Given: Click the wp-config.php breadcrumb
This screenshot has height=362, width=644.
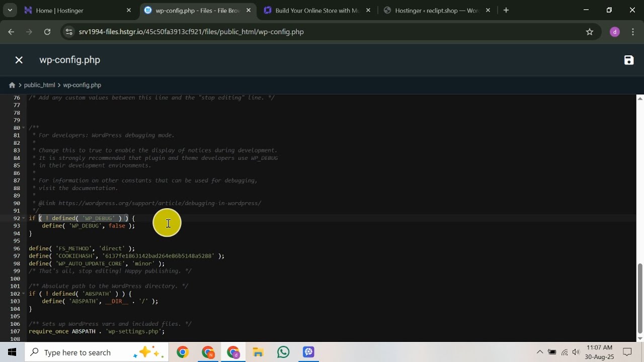Looking at the screenshot, I should 82,85.
